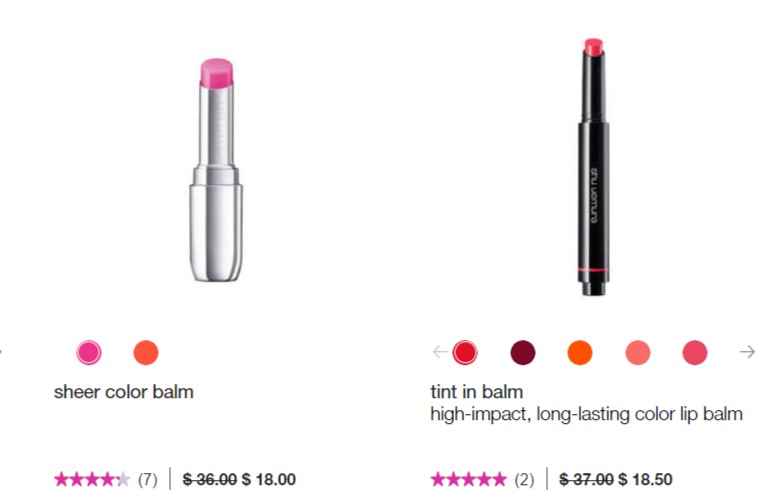The image size is (773, 490).
Task: Select the red tint in balm swatch
Action: coord(465,352)
